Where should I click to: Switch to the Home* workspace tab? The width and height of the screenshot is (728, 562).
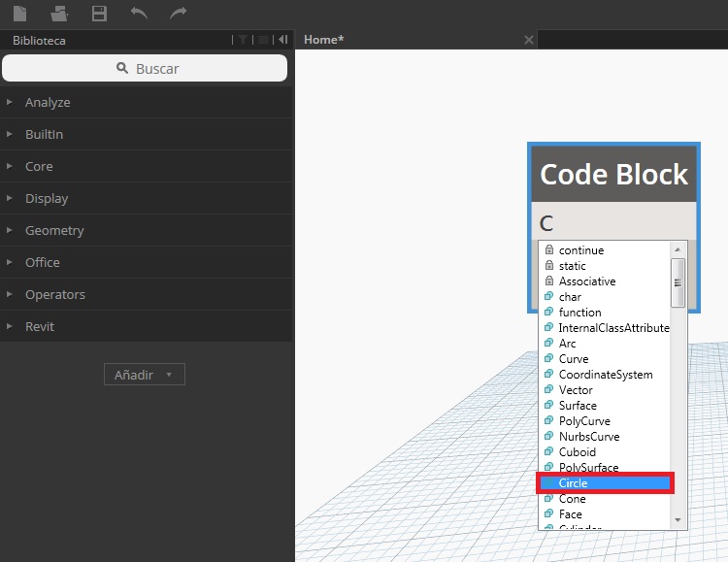pos(324,40)
